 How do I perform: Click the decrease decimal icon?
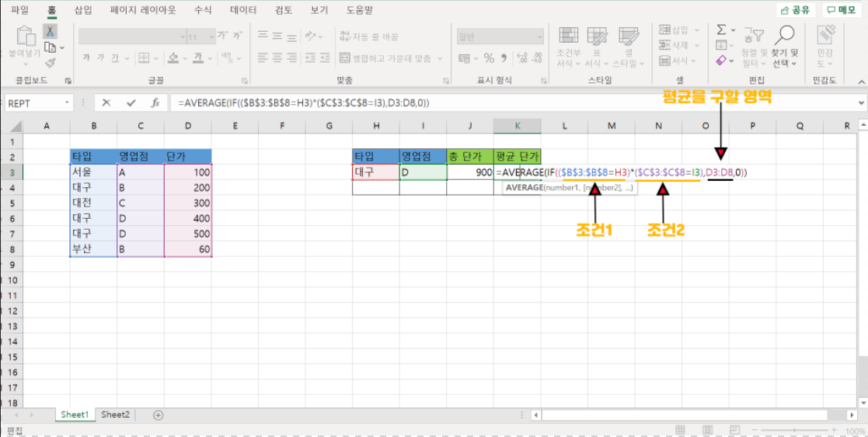tap(536, 57)
